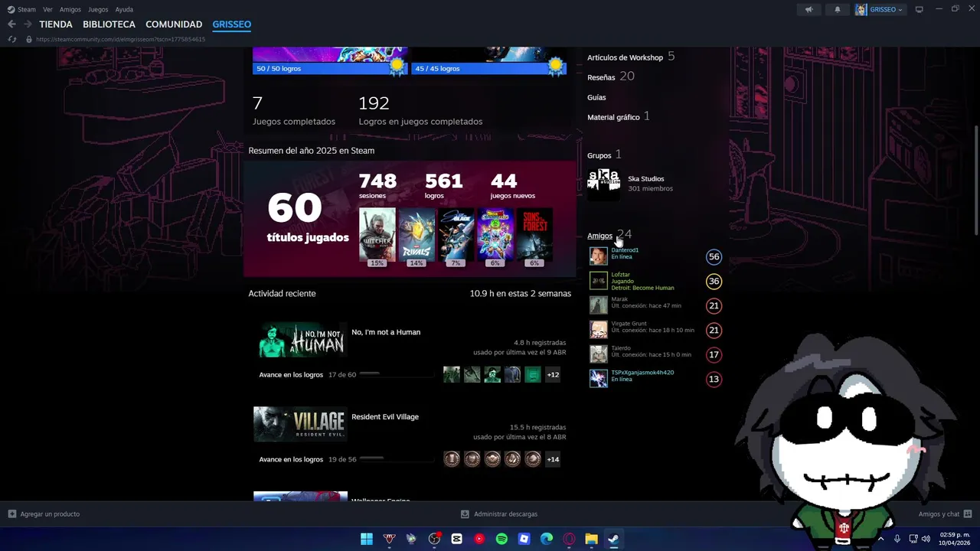This screenshot has height=551, width=980.
Task: Open Amigos y chat panel
Action: pyautogui.click(x=945, y=514)
